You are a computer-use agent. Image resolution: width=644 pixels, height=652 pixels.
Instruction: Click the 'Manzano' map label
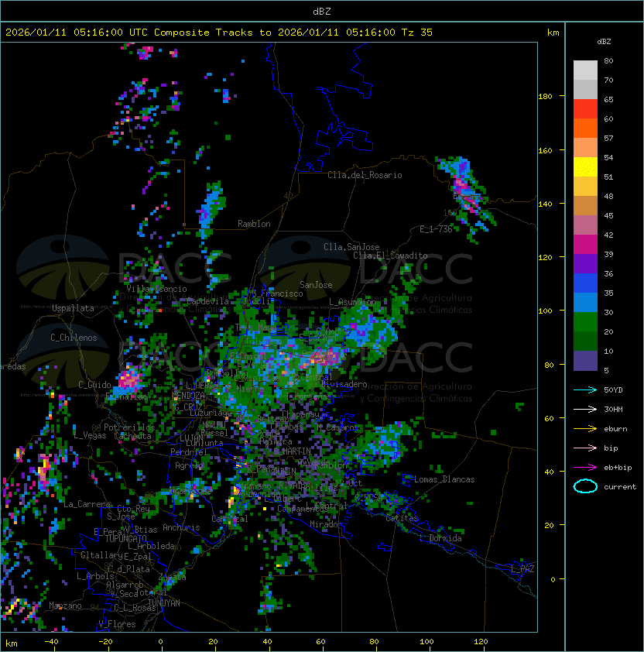[x=65, y=606]
